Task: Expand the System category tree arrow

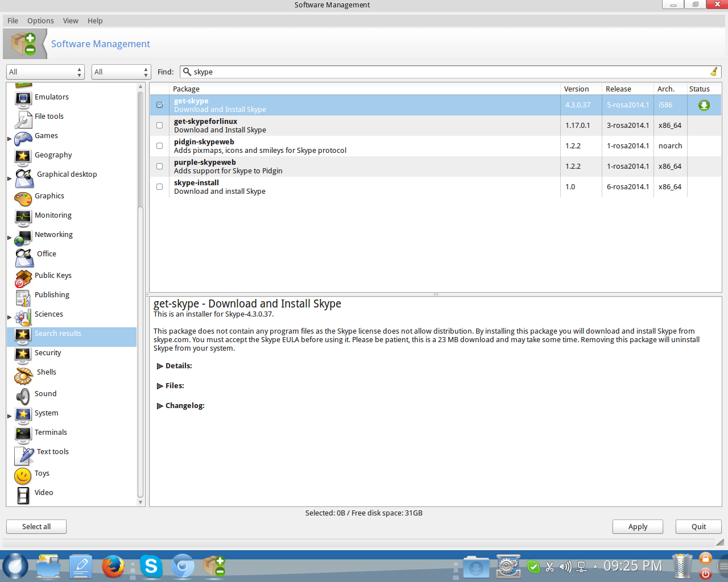Action: point(9,416)
